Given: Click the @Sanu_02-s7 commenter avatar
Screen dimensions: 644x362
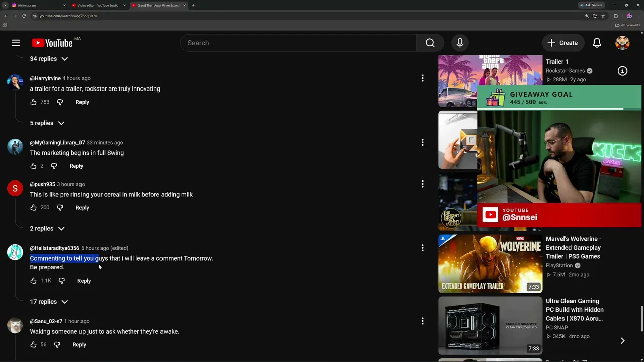Looking at the screenshot, I should [x=15, y=325].
